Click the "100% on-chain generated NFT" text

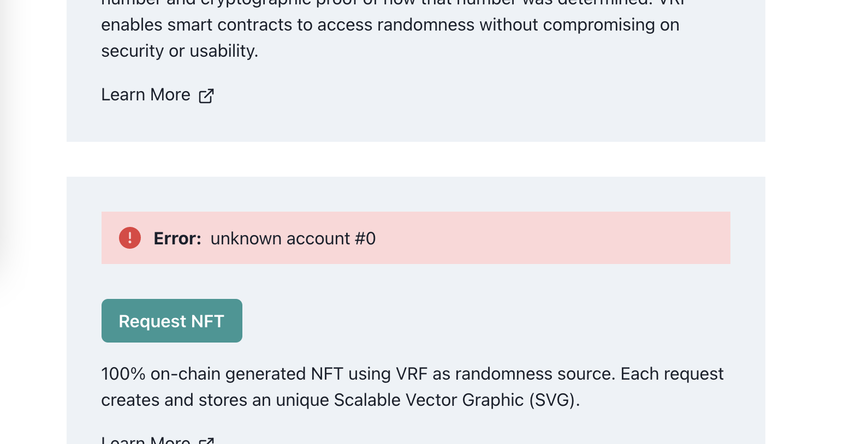coord(222,374)
